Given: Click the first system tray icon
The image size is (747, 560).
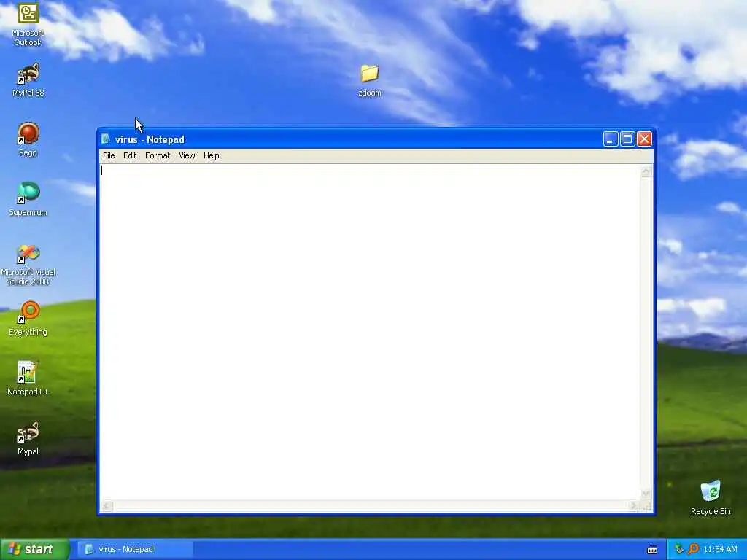Looking at the screenshot, I should [x=679, y=549].
